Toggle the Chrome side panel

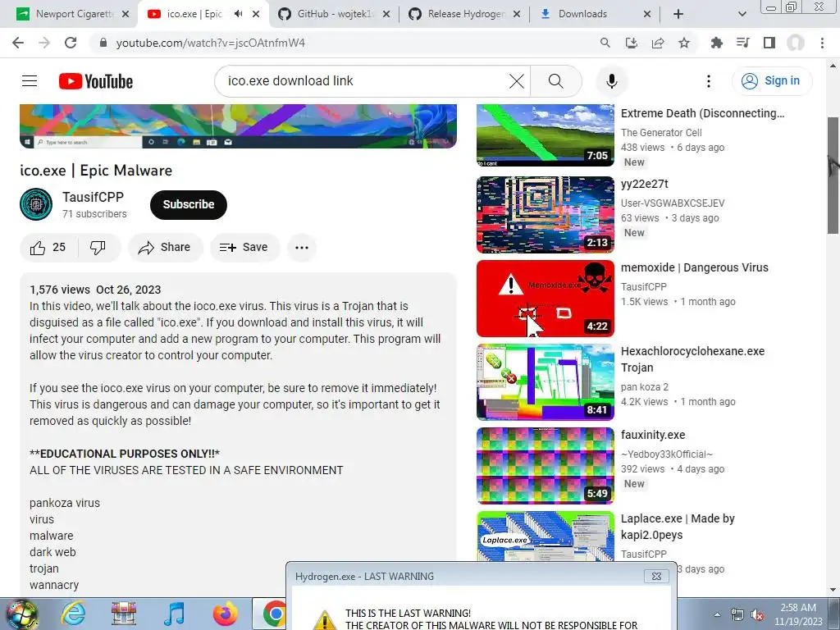[769, 43]
